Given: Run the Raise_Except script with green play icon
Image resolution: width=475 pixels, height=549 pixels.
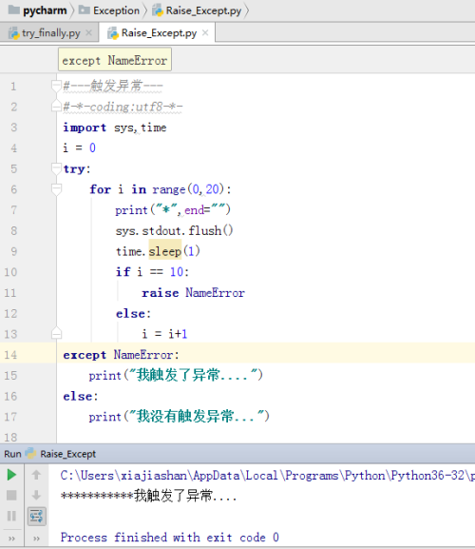Looking at the screenshot, I should (x=12, y=475).
